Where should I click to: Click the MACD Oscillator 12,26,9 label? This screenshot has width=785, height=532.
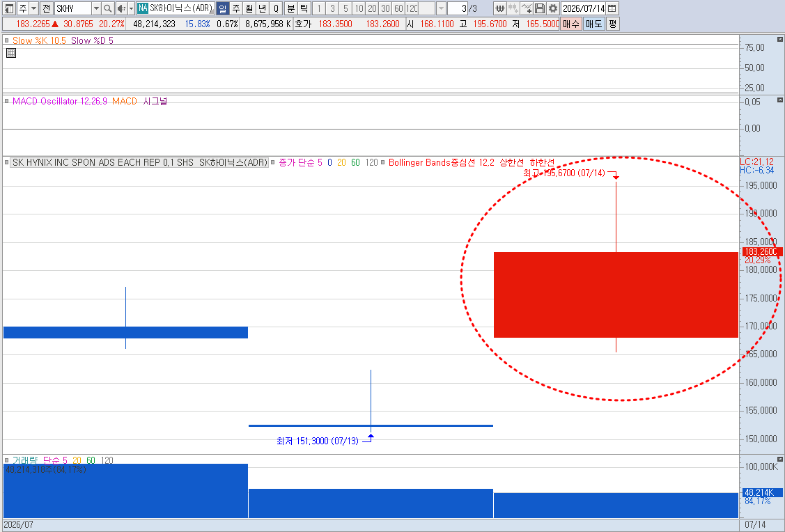pos(60,101)
